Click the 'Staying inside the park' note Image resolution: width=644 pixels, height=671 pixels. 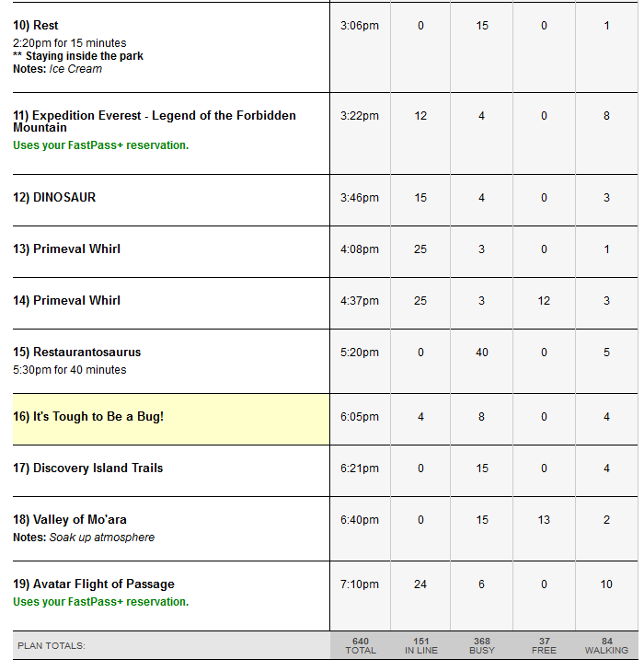[85, 56]
